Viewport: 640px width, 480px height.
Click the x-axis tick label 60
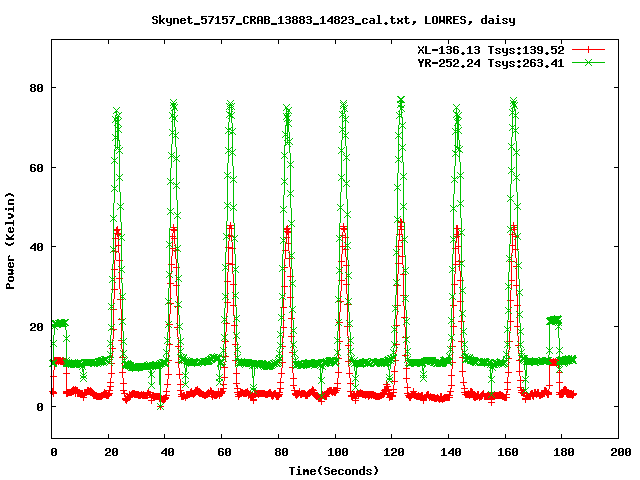[x=224, y=452]
